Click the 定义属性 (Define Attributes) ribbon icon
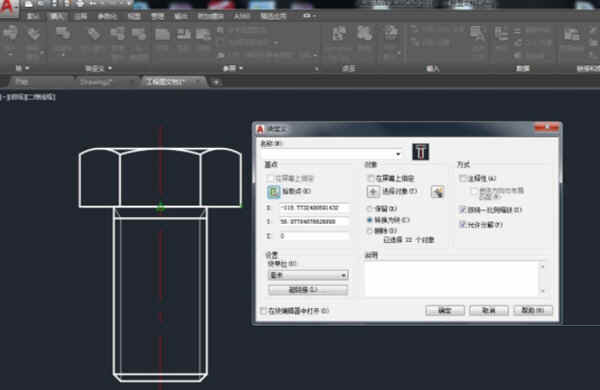The height and width of the screenshot is (390, 600). pos(94,34)
